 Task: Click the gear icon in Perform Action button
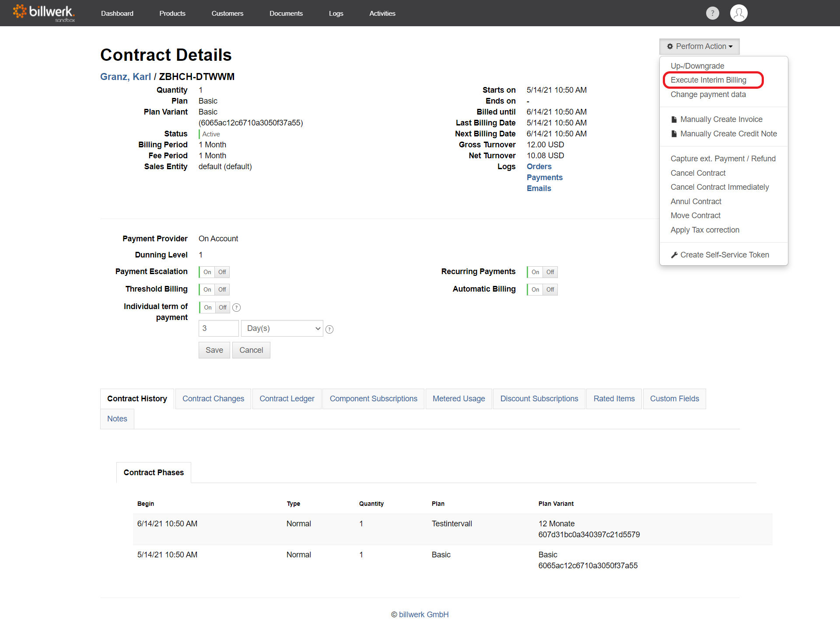670,46
